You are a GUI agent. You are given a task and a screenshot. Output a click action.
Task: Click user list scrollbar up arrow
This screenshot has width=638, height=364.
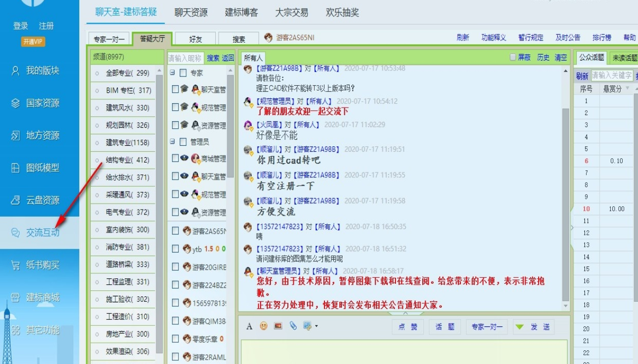[x=231, y=70]
